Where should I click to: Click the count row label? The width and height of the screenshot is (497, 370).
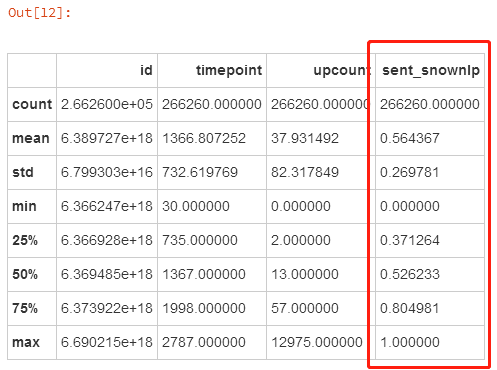tap(32, 104)
